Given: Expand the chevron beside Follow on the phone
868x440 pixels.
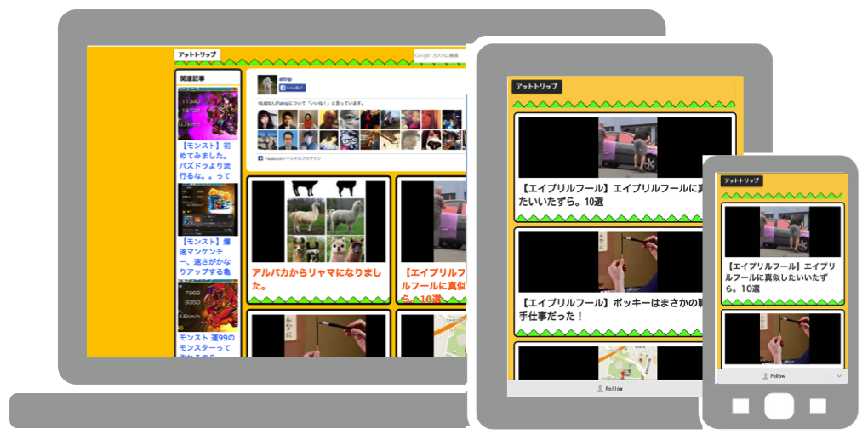Looking at the screenshot, I should (838, 375).
